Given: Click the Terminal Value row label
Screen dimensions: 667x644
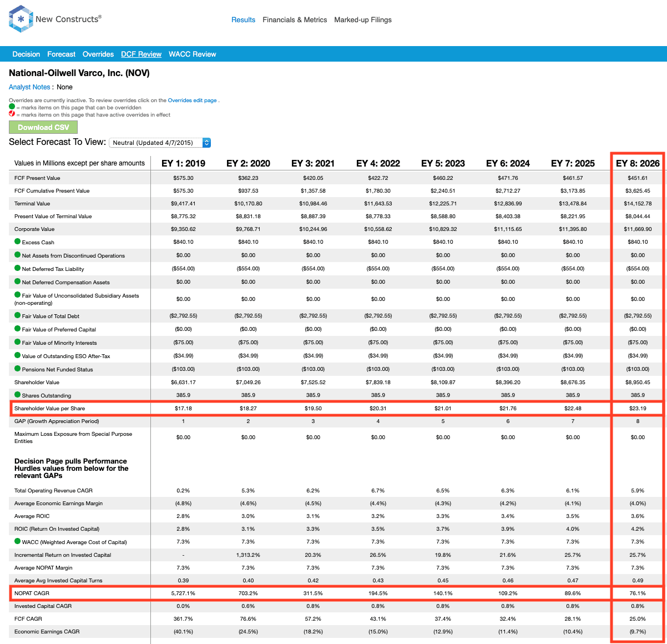Looking at the screenshot, I should (32, 204).
